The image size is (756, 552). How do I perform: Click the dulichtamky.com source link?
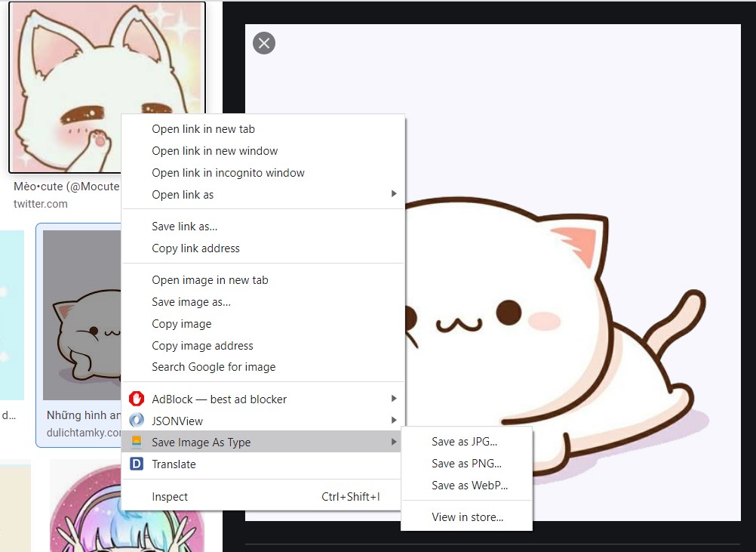84,433
